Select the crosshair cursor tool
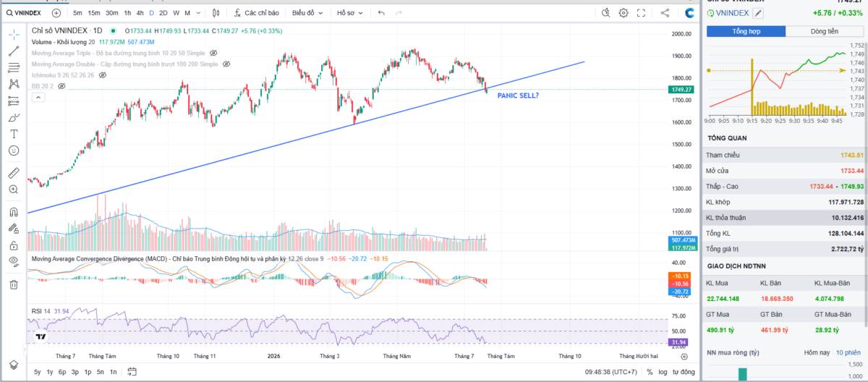 click(x=13, y=33)
